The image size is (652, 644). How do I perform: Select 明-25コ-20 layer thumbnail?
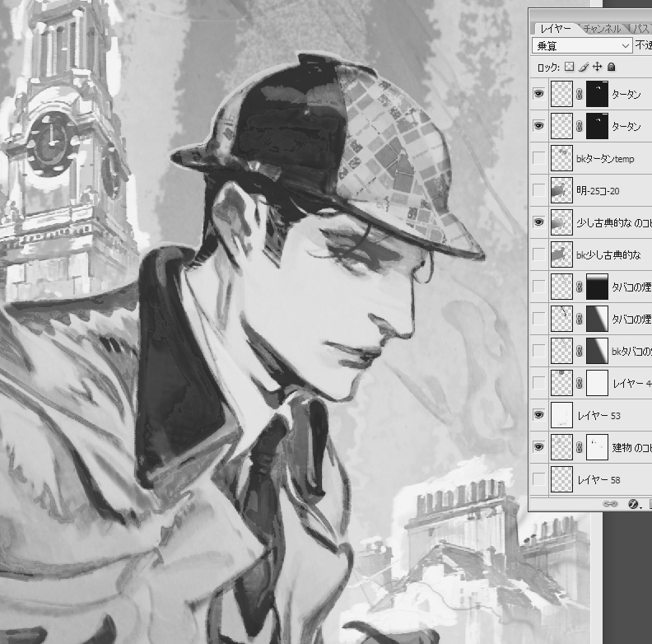[561, 190]
